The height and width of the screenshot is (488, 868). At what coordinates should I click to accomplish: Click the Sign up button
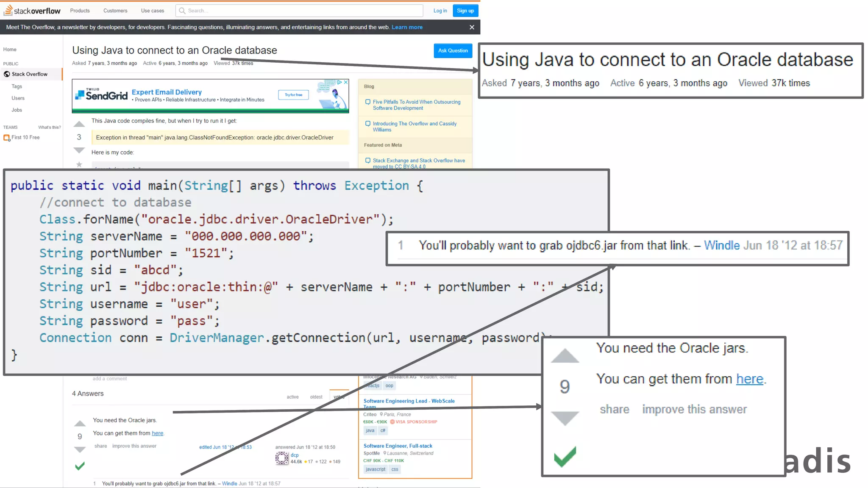pos(465,11)
